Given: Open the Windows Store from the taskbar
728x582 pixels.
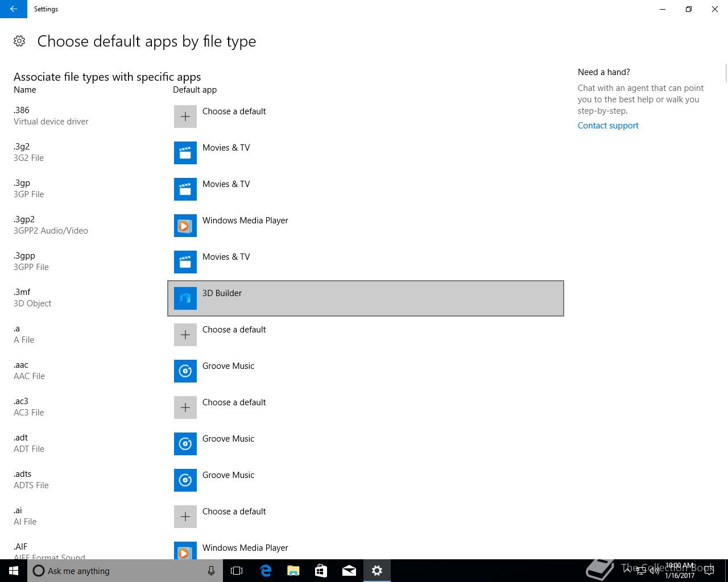Looking at the screenshot, I should [321, 571].
